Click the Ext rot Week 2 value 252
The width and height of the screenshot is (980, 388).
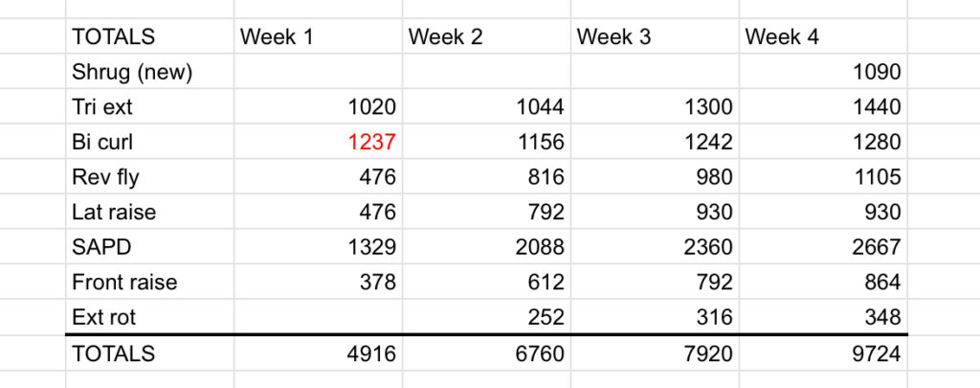click(546, 317)
